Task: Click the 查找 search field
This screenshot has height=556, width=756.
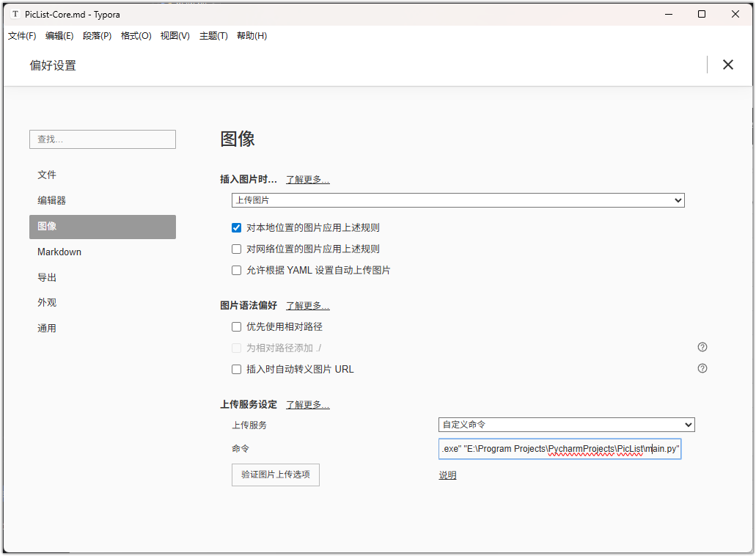Action: tap(102, 139)
